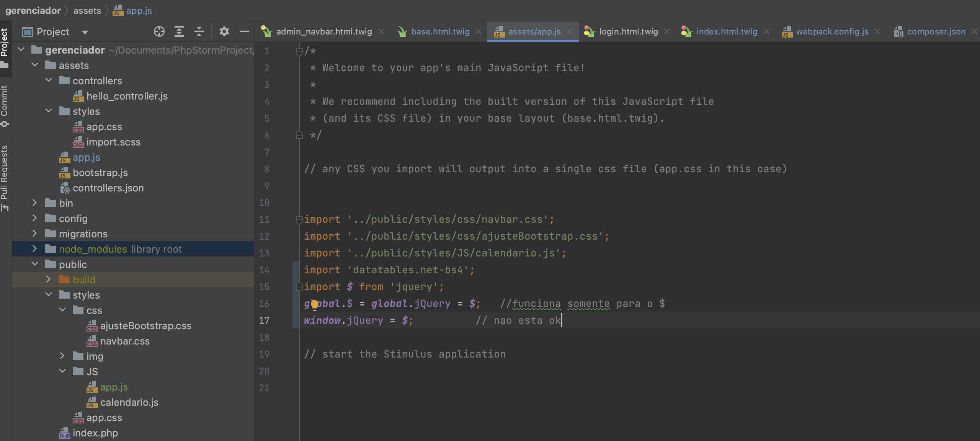Click window.jQuery on line 17
The height and width of the screenshot is (441, 980).
343,320
